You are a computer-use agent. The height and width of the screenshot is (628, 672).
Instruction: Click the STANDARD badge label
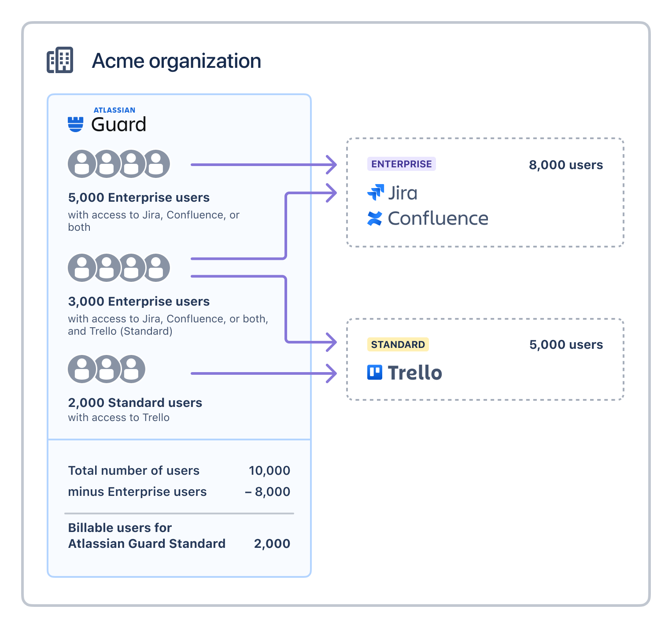(x=398, y=344)
